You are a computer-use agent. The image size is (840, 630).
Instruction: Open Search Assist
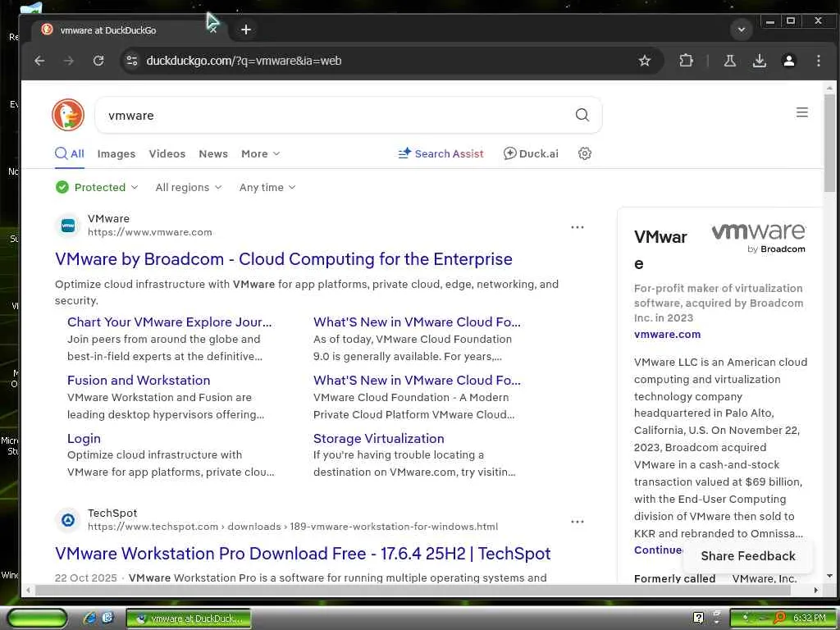pos(441,153)
